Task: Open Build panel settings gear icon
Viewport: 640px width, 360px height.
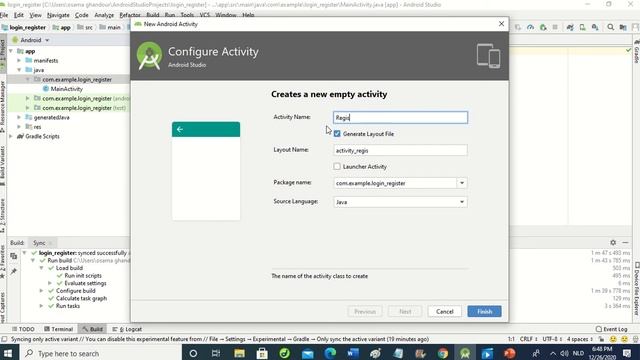Action: (x=613, y=242)
